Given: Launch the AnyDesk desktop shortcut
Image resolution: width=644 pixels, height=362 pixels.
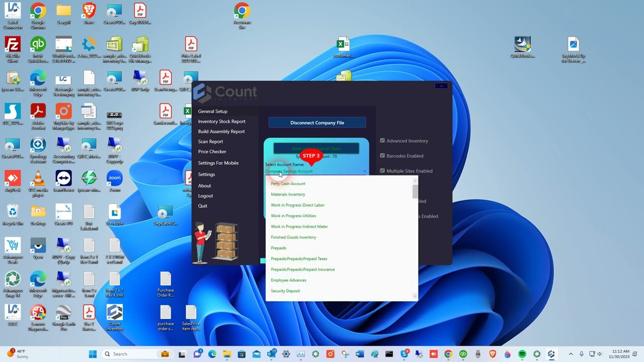Looking at the screenshot, I should click(x=13, y=181).
